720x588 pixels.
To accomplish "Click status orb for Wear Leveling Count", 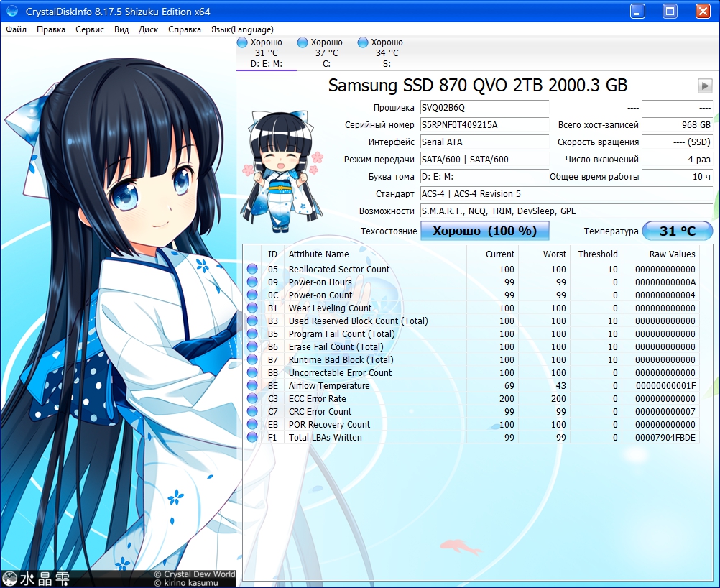I will tap(252, 308).
